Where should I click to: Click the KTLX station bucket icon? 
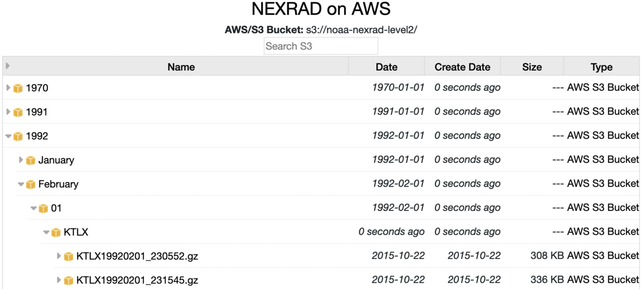[x=56, y=232]
